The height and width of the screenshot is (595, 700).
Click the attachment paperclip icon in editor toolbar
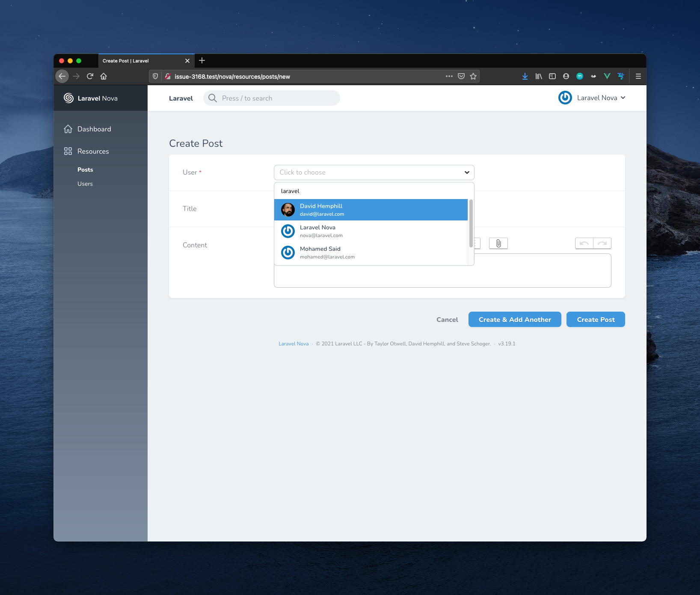498,243
